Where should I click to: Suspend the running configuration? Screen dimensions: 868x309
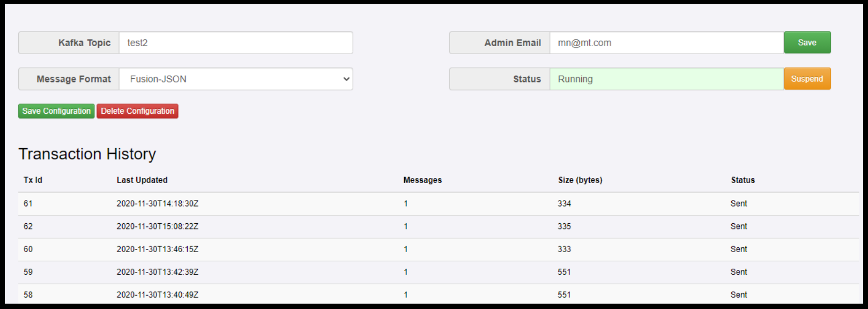click(807, 79)
